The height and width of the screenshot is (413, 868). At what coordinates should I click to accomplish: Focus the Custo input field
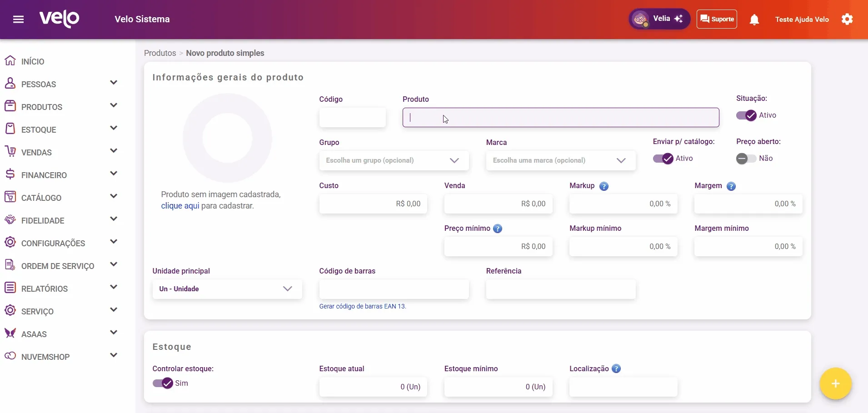(x=373, y=204)
